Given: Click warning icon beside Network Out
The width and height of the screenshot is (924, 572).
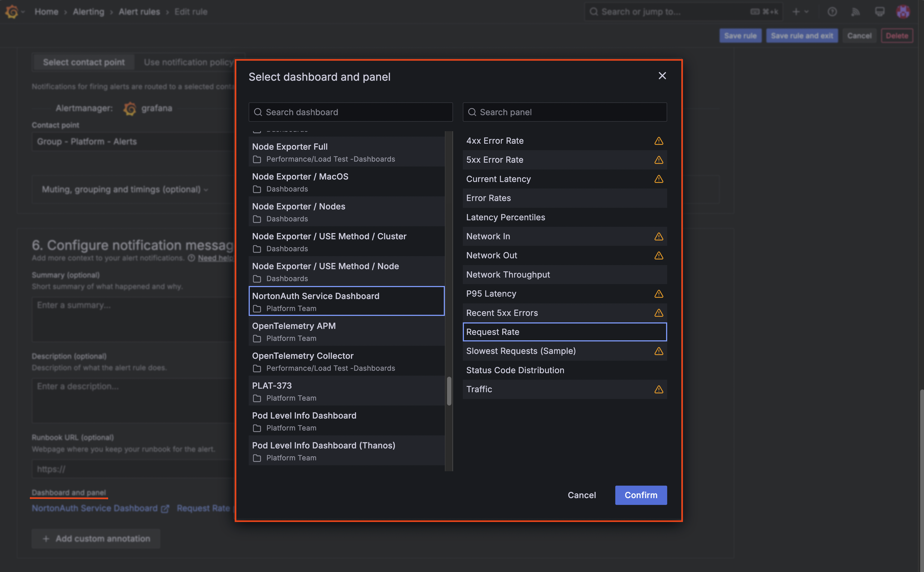Looking at the screenshot, I should pos(659,255).
